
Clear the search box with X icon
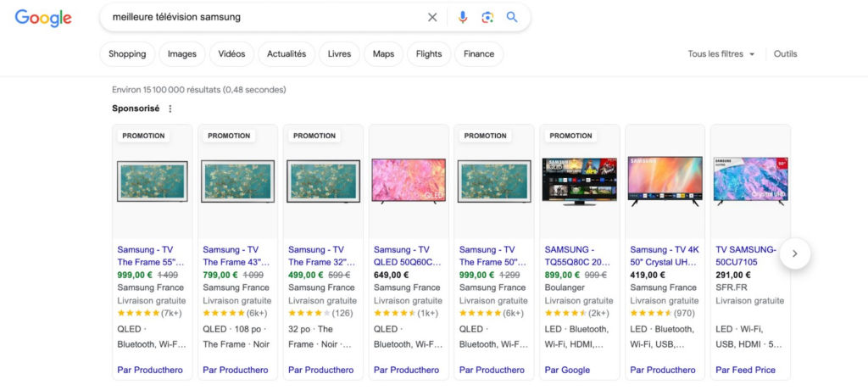click(x=432, y=18)
